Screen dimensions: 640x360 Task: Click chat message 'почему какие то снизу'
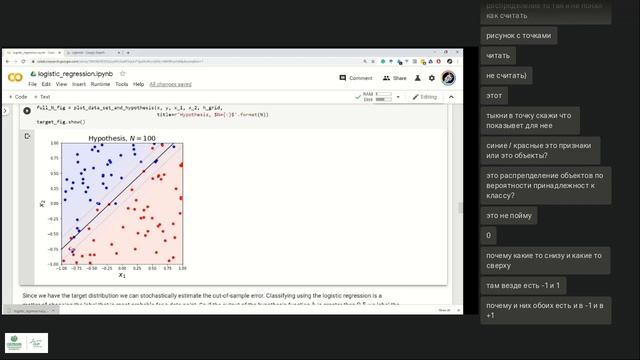(x=545, y=260)
